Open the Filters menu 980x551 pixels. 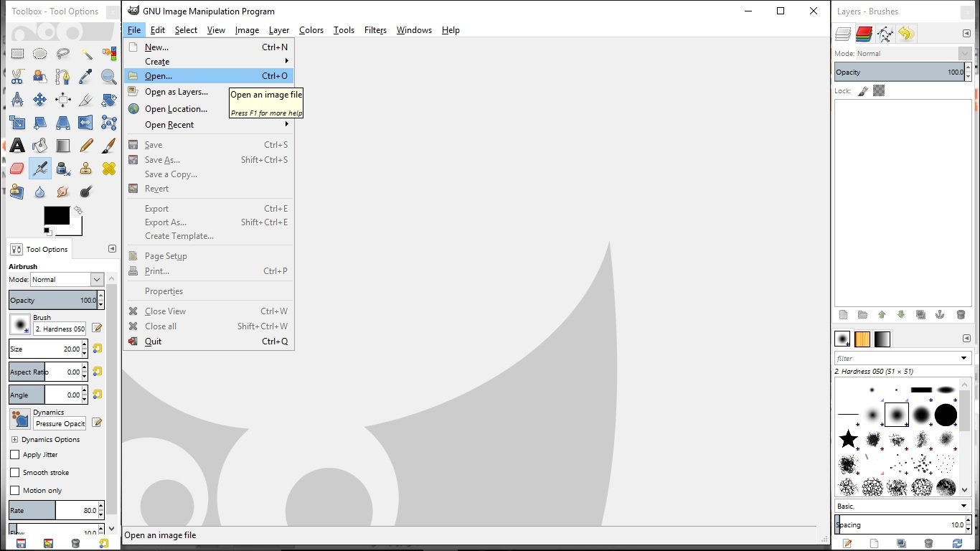coord(375,30)
